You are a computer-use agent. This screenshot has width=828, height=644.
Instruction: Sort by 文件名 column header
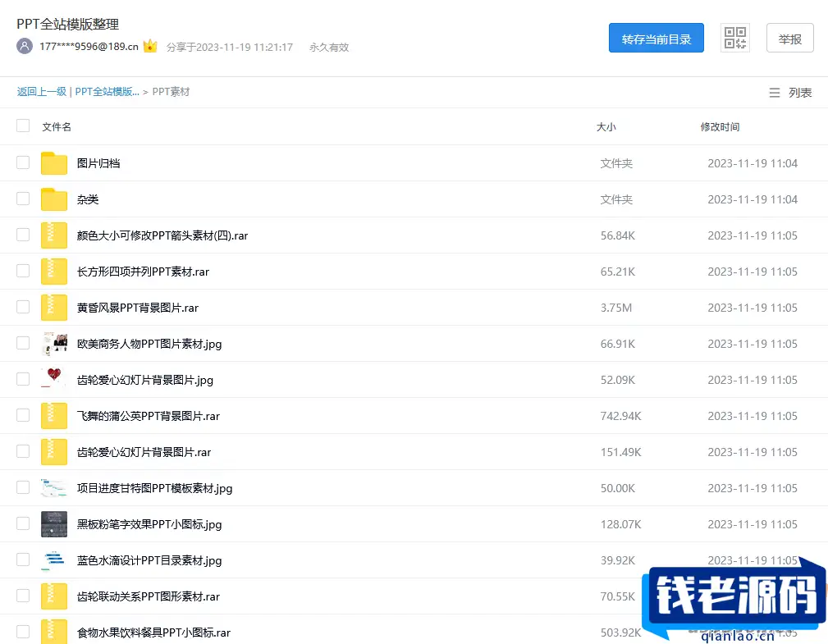click(57, 126)
